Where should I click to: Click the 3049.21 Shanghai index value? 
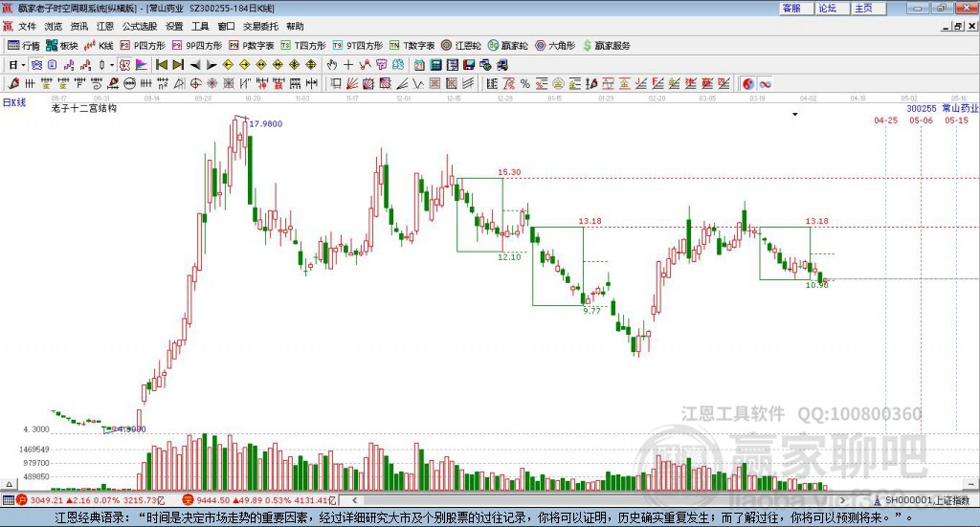[x=46, y=500]
